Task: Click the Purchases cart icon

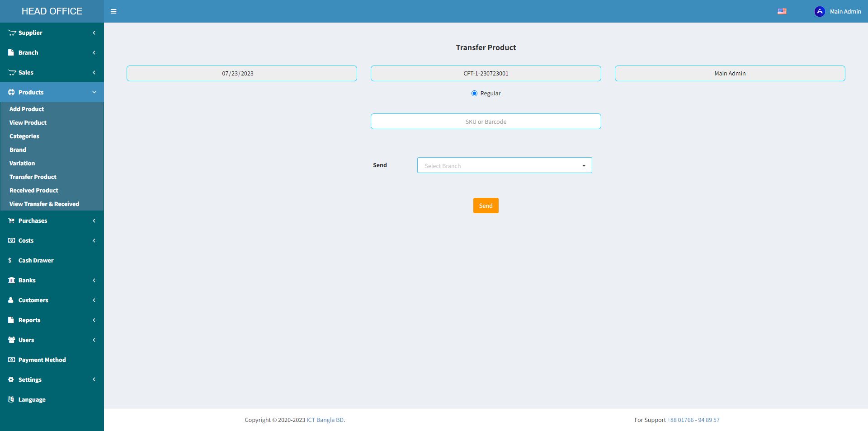Action: point(11,220)
